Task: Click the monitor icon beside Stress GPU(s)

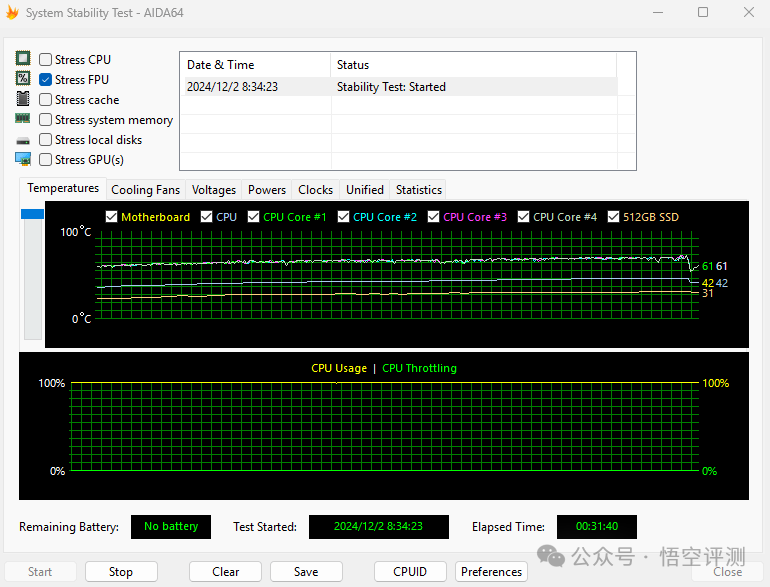Action: [x=23, y=159]
